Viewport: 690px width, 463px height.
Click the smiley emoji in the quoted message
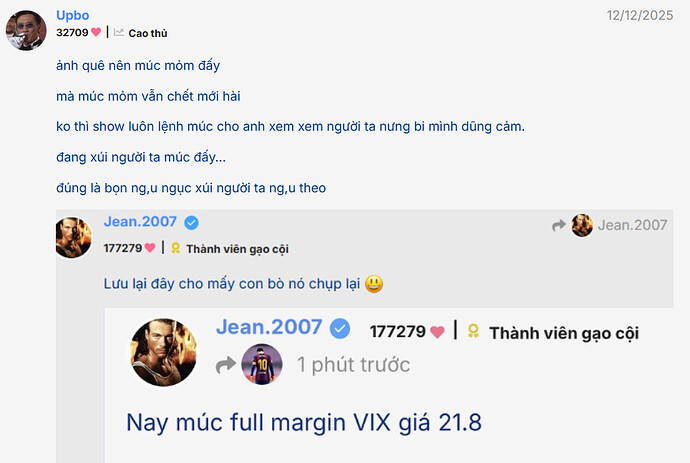coord(374,284)
